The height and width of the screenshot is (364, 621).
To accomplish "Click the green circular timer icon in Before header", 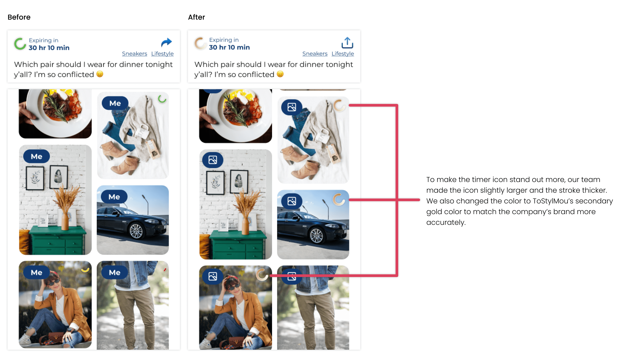I will click(x=20, y=44).
